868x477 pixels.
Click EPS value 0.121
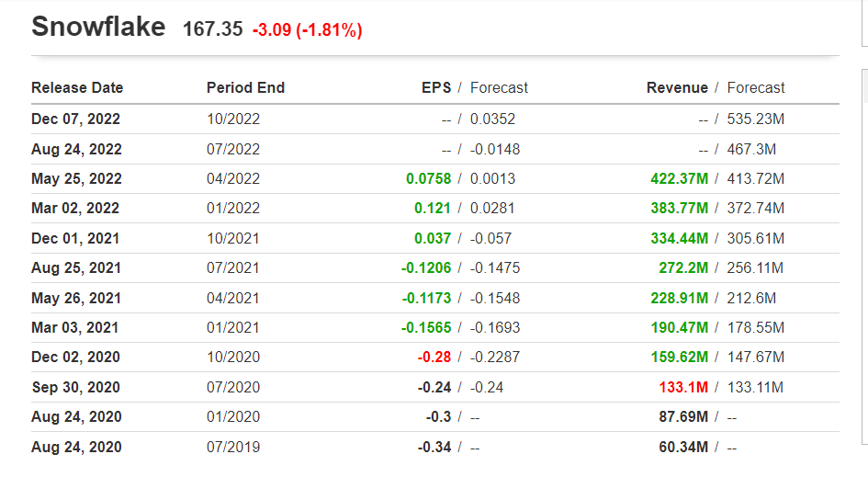[x=433, y=209]
